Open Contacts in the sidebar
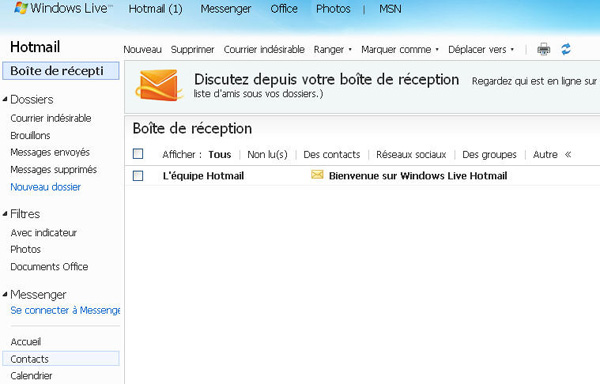This screenshot has height=384, width=600. [61, 359]
